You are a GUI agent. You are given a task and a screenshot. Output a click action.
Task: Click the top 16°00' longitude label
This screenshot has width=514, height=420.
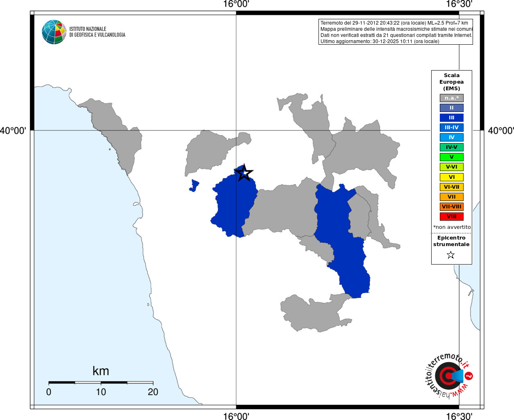pyautogui.click(x=236, y=4)
